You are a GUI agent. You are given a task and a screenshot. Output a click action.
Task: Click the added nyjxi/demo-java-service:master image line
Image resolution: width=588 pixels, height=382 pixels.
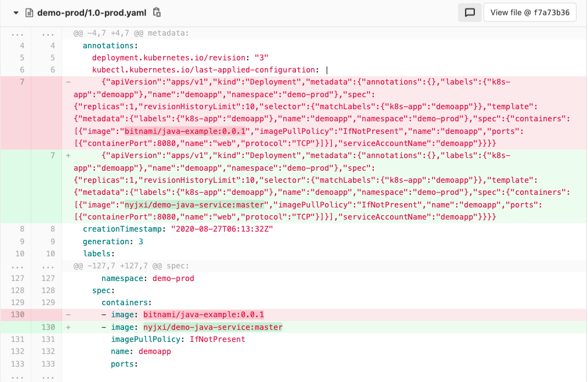pyautogui.click(x=212, y=327)
